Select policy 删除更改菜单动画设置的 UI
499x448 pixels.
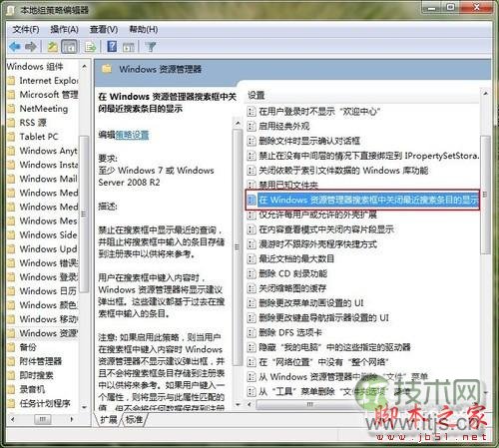point(305,303)
